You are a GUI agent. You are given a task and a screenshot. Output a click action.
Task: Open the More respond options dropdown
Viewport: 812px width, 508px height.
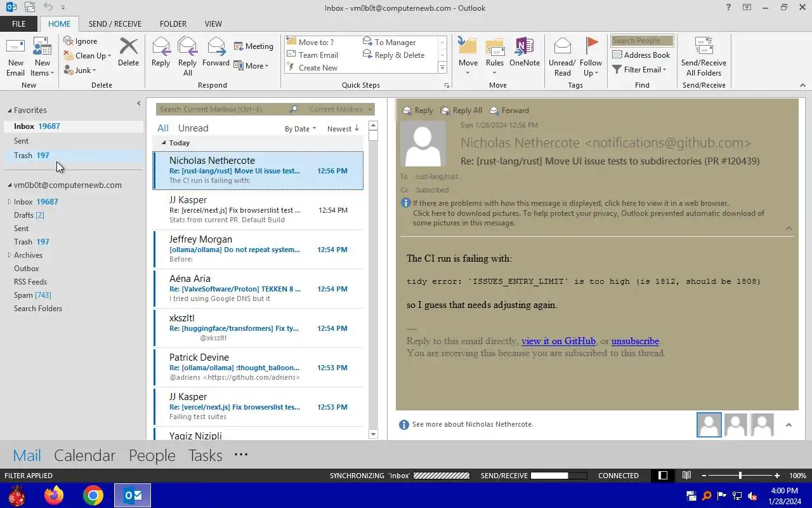[x=251, y=66]
